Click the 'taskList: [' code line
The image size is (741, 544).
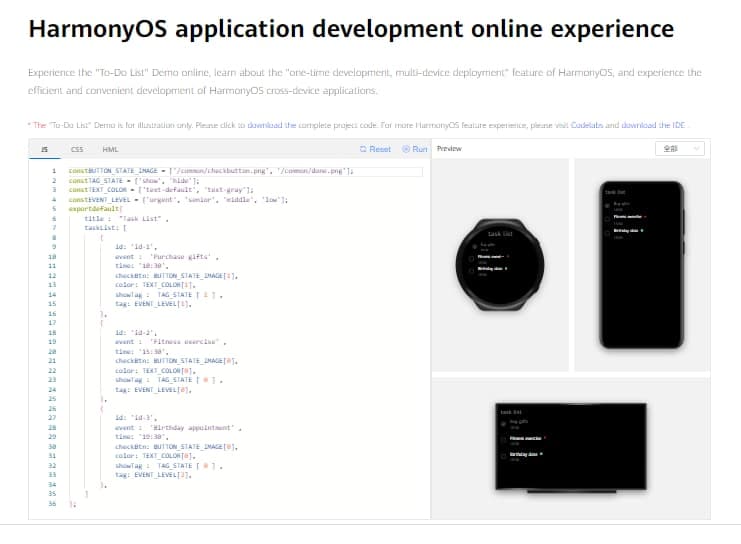[105, 228]
